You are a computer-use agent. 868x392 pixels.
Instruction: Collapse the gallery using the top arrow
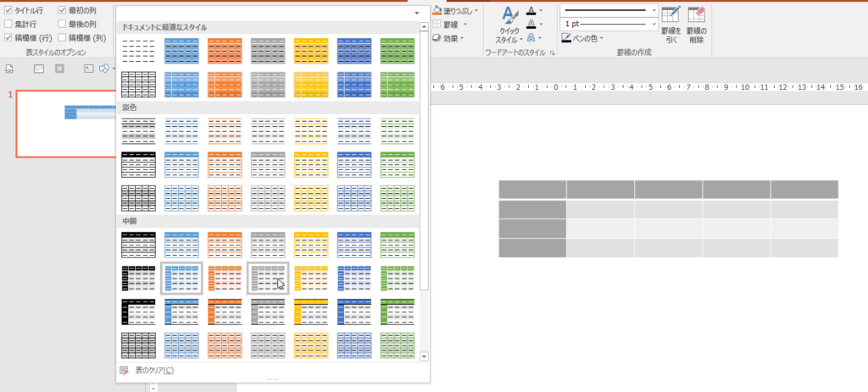point(416,13)
